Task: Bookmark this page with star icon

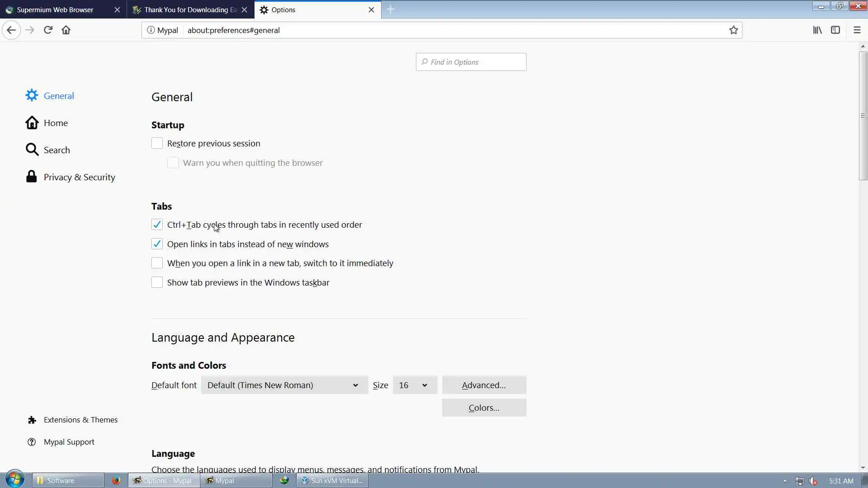Action: [x=733, y=30]
